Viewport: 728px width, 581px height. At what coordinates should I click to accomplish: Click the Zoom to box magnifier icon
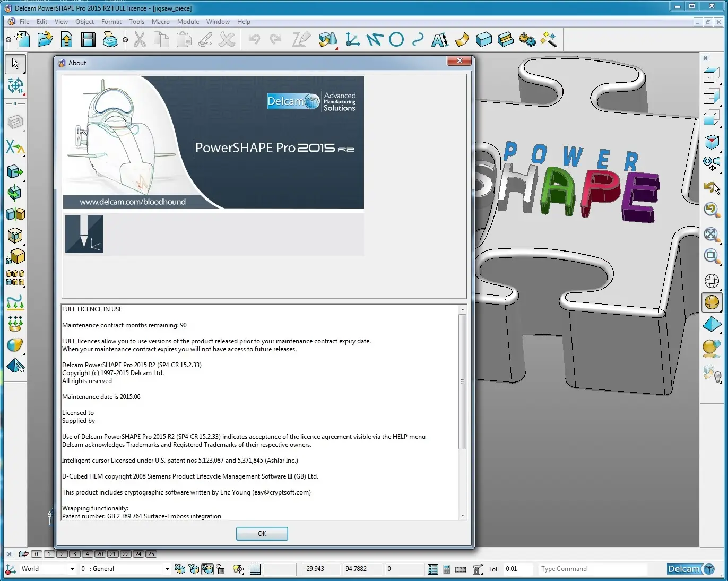coord(712,256)
